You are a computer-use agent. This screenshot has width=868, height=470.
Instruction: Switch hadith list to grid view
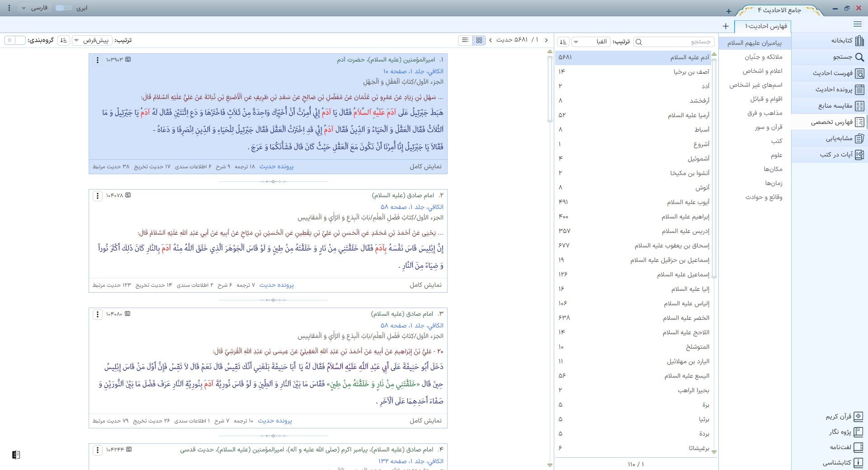(479, 40)
